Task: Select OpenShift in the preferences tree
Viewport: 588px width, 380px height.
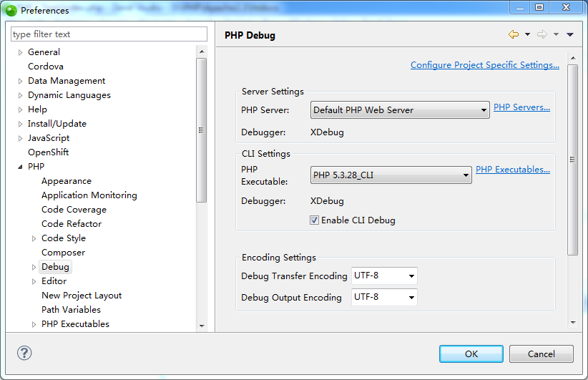Action: click(x=49, y=152)
